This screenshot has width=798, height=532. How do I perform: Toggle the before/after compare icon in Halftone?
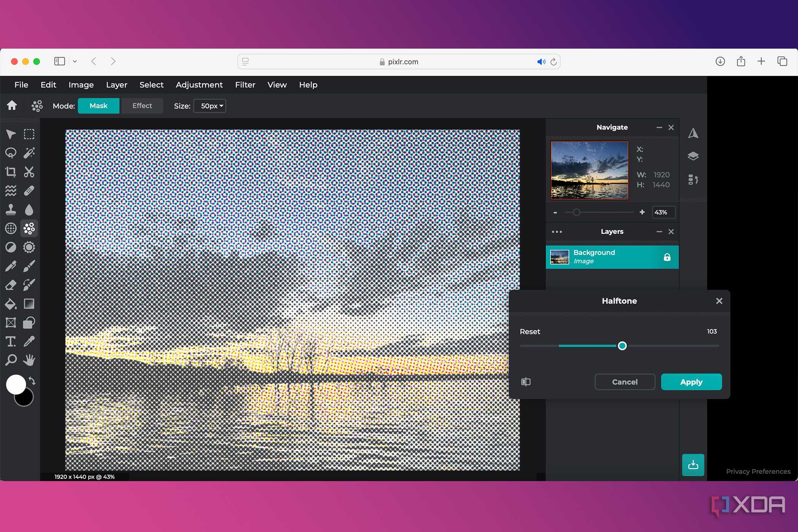tap(526, 382)
